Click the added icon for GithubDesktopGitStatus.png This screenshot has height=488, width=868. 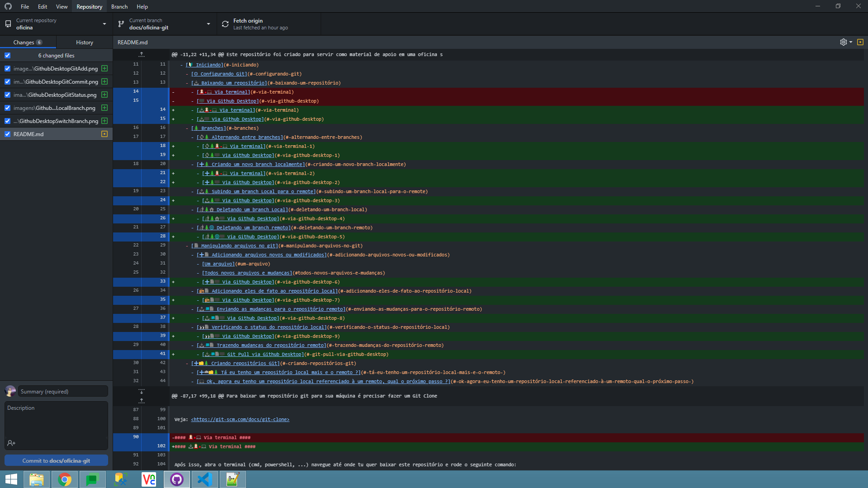(104, 95)
